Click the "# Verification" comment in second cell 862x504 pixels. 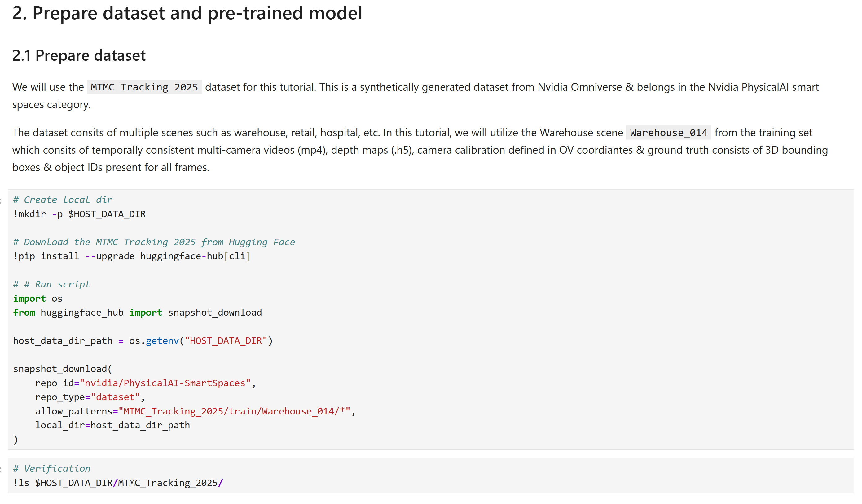(x=52, y=468)
